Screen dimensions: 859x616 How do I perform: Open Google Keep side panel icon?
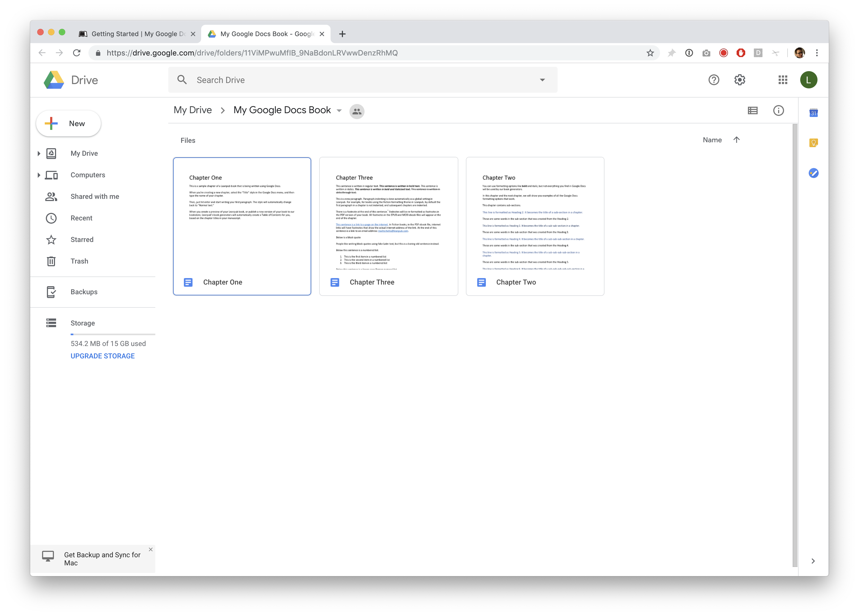point(813,143)
